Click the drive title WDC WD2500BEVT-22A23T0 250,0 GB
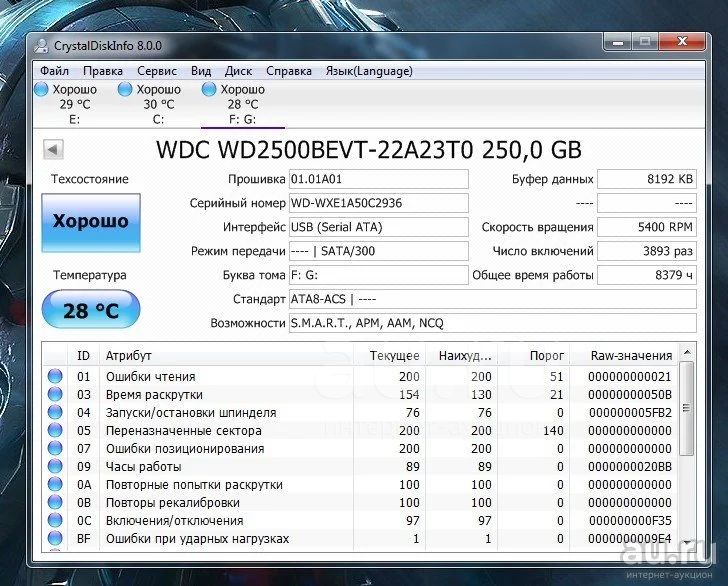Screen dimensions: 728x586 (x=369, y=150)
